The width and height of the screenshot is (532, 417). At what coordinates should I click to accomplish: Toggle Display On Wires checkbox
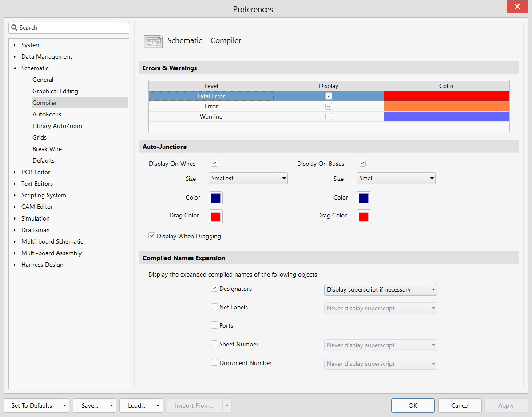[214, 163]
